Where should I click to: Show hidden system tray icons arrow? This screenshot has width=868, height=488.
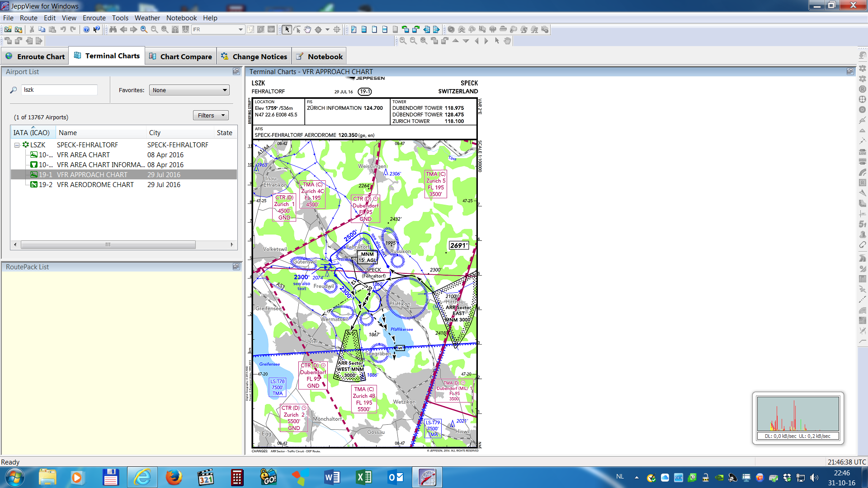click(x=637, y=477)
